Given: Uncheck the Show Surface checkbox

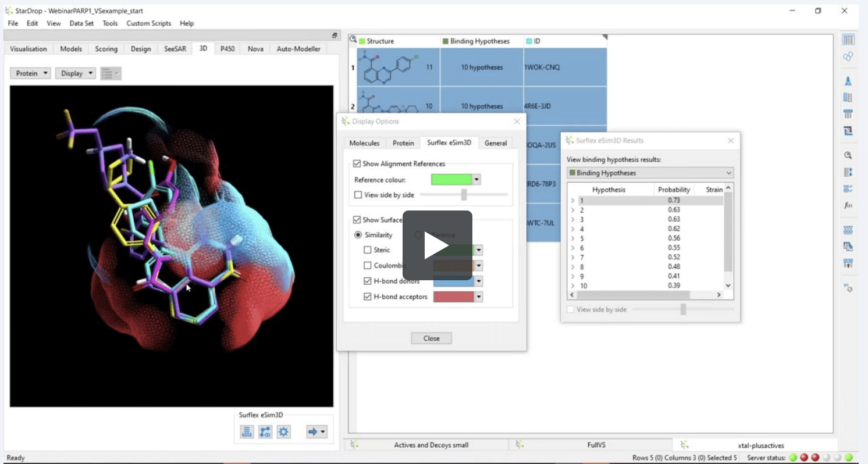Looking at the screenshot, I should tap(357, 220).
